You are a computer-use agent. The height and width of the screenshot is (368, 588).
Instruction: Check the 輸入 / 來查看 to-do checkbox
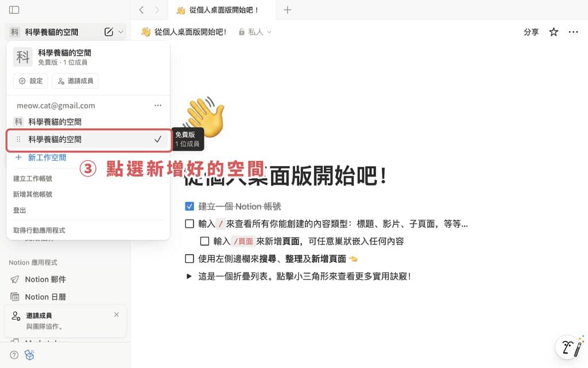pos(189,224)
